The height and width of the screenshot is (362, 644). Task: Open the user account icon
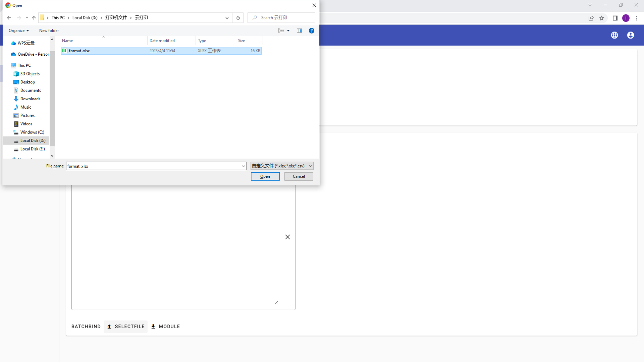(x=631, y=35)
